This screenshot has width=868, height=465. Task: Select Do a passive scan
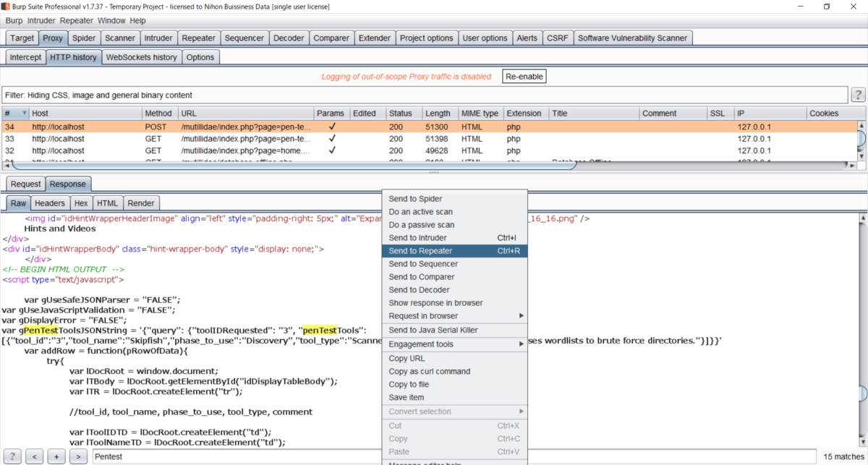[455, 225]
